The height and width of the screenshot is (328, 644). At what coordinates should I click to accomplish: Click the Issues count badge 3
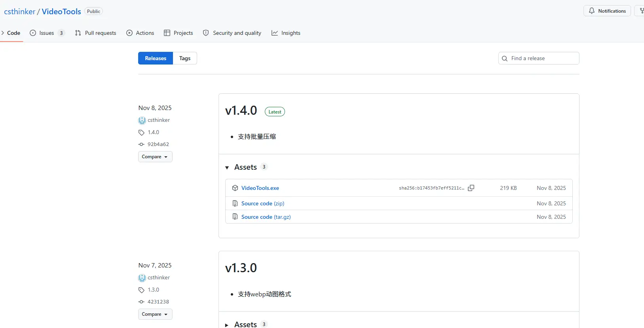[61, 33]
